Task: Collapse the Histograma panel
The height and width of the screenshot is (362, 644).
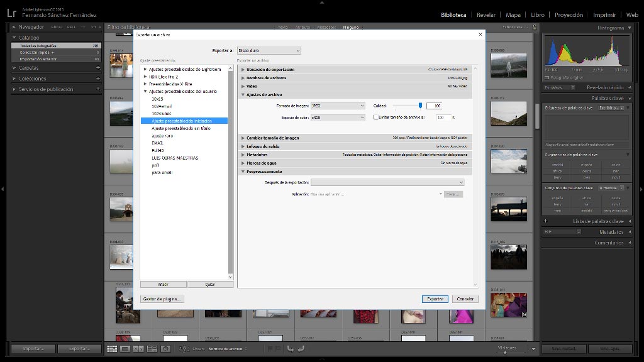Action: pos(630,28)
